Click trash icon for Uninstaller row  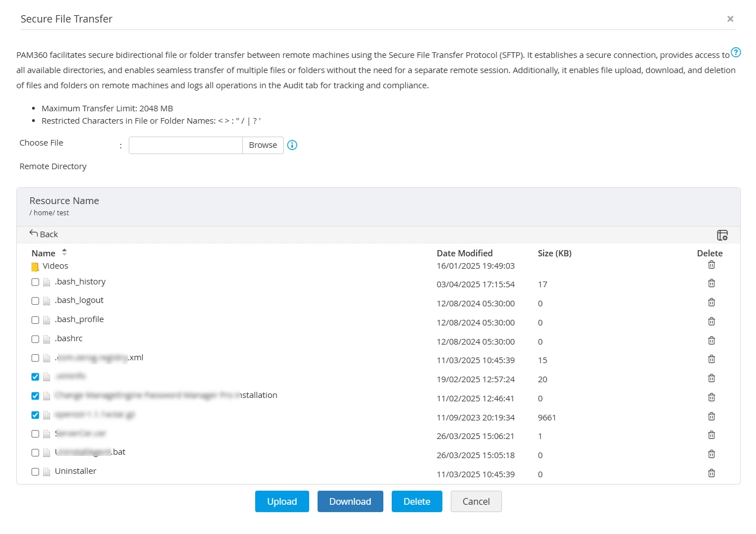[712, 473]
